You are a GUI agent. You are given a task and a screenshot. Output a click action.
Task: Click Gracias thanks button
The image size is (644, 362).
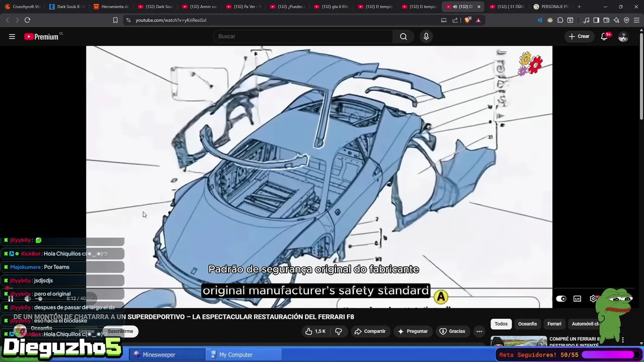click(x=452, y=331)
